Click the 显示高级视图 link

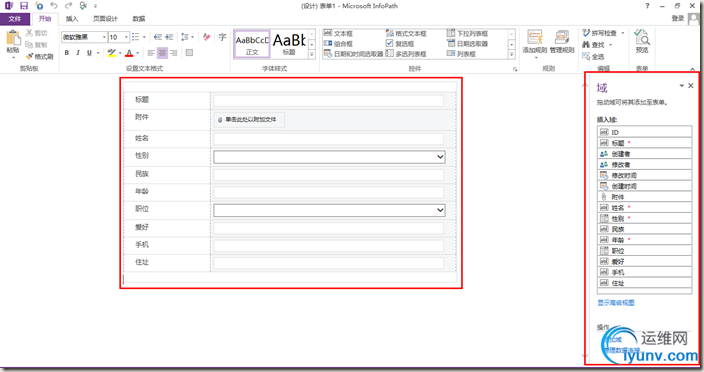(616, 303)
